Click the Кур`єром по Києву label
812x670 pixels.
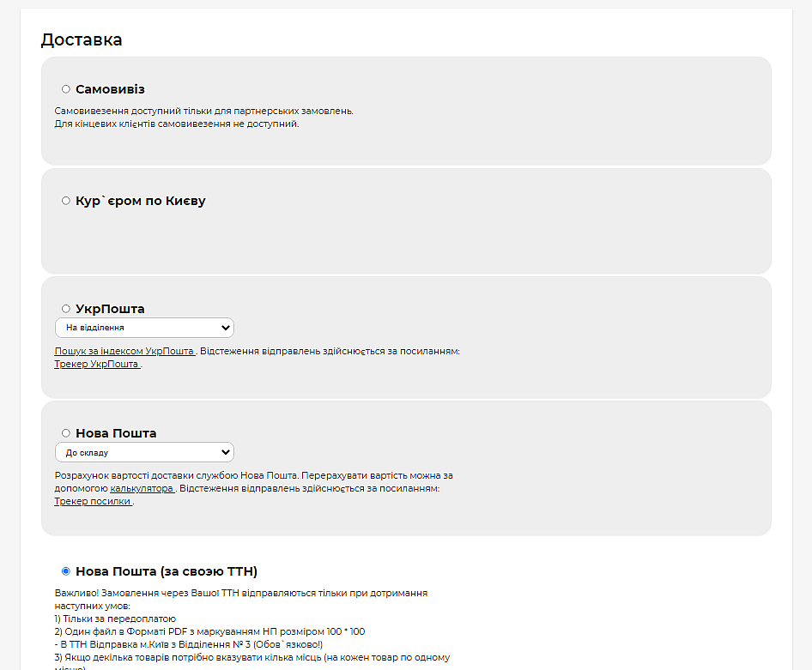(141, 201)
